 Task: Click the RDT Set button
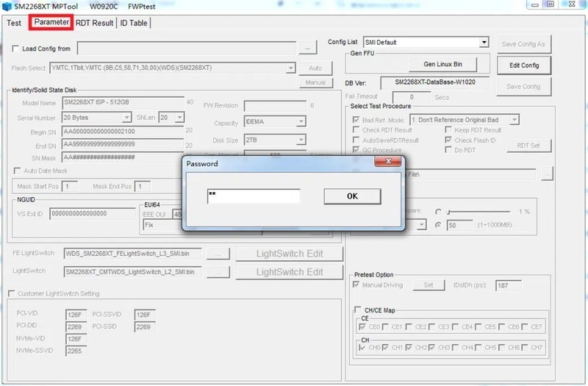pyautogui.click(x=528, y=146)
